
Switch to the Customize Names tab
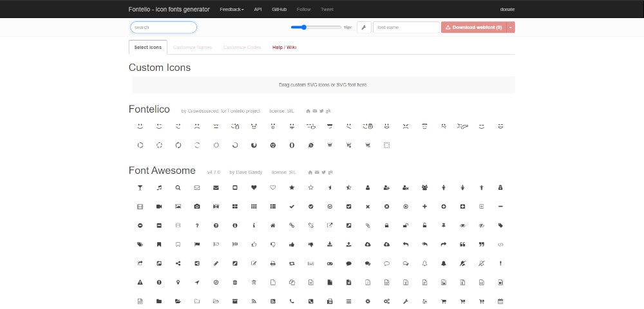[193, 47]
